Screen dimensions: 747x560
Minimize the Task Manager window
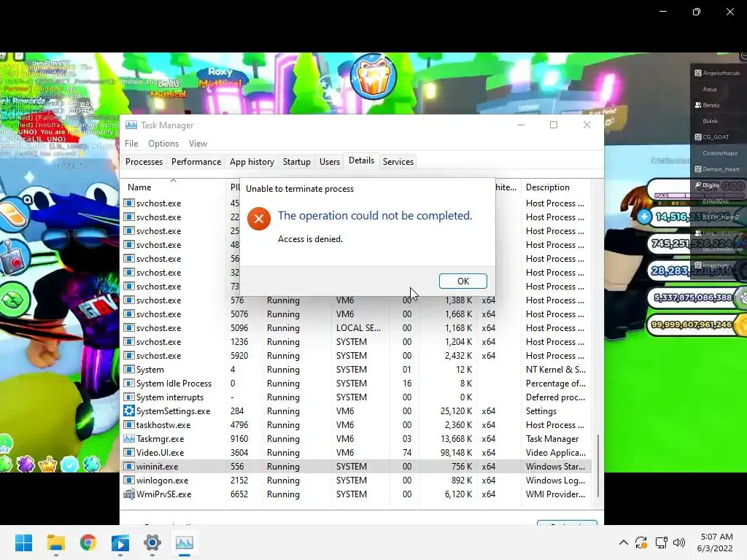point(521,125)
